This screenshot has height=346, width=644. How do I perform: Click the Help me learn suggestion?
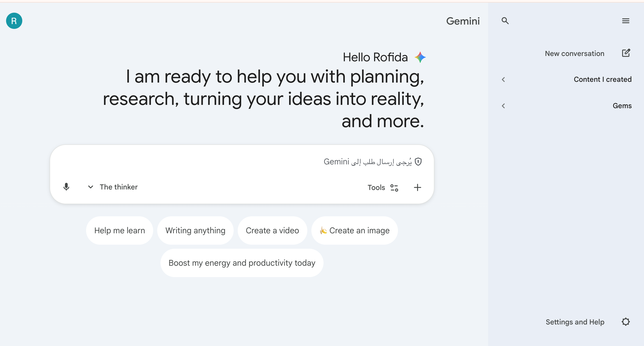coord(119,230)
